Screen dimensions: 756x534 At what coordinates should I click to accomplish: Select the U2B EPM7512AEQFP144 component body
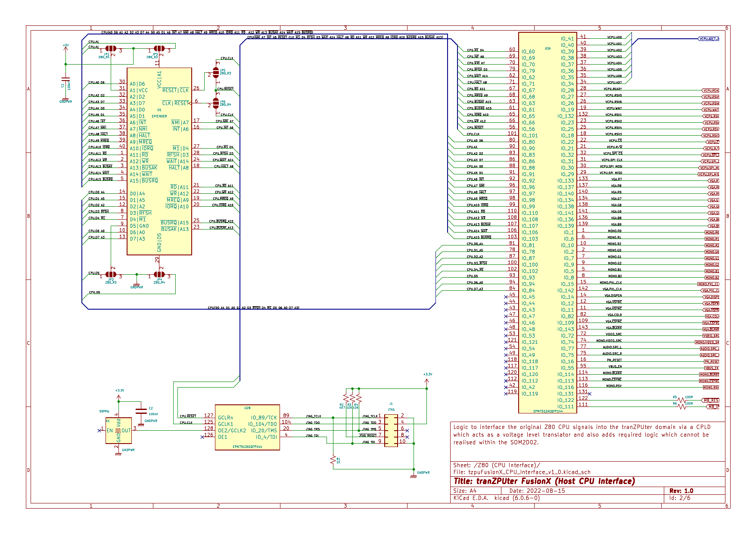(247, 427)
